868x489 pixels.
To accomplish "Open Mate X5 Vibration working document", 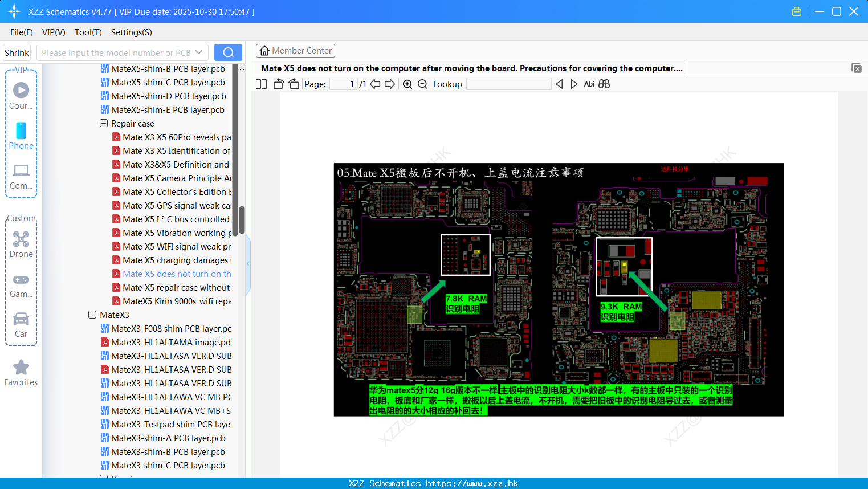I will pos(172,233).
